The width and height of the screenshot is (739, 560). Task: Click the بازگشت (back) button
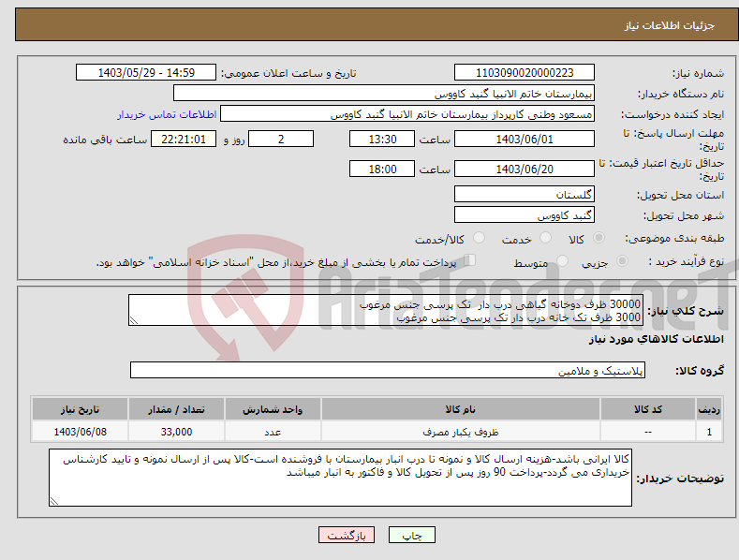(347, 535)
